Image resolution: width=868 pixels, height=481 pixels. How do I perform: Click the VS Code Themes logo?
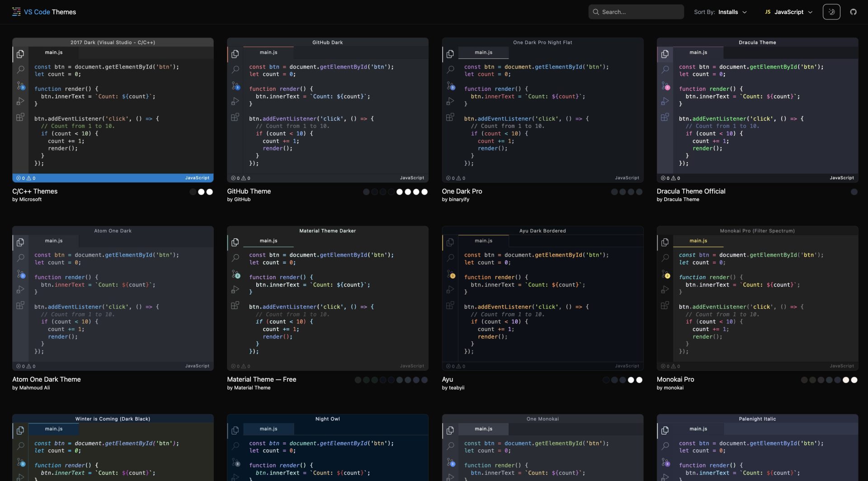click(x=43, y=12)
